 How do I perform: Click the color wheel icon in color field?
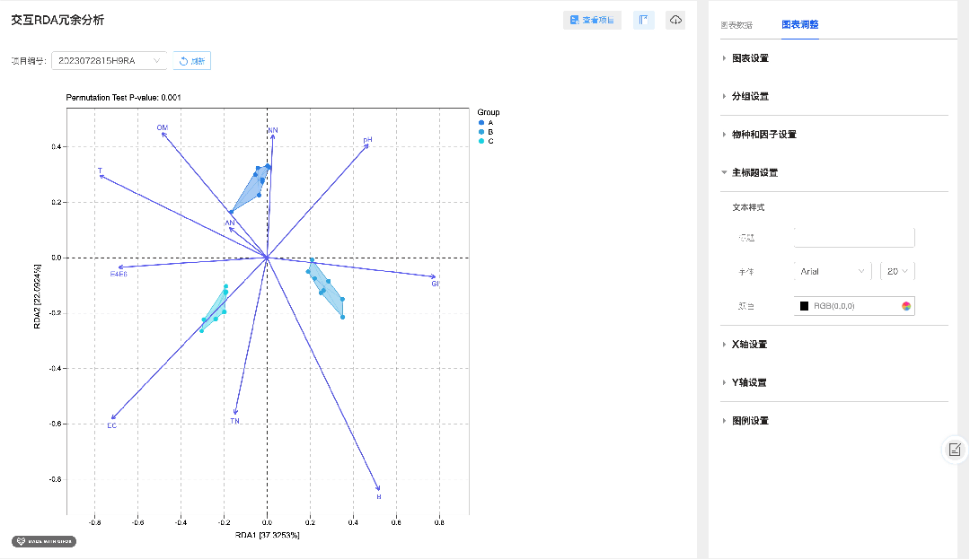(x=906, y=306)
